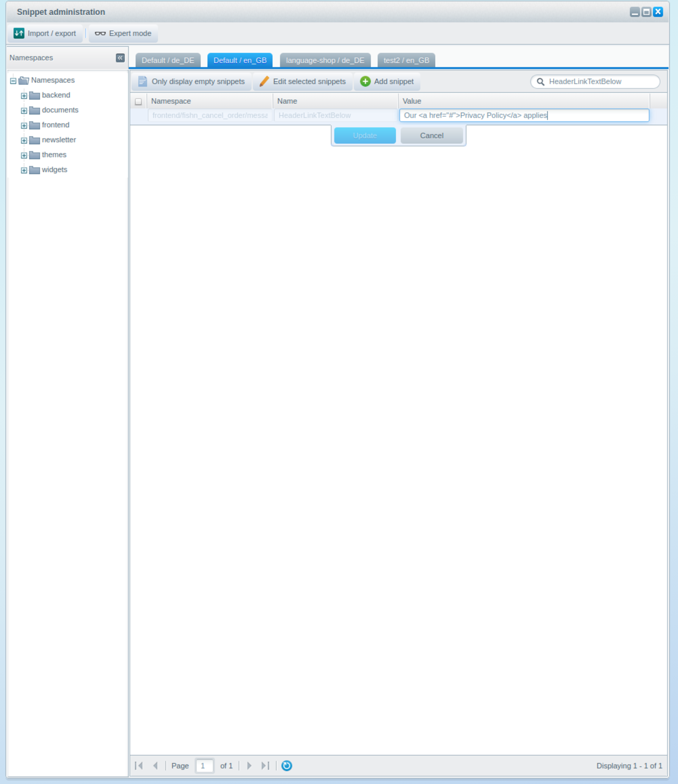
Task: Refresh the snippet list
Action: (287, 765)
